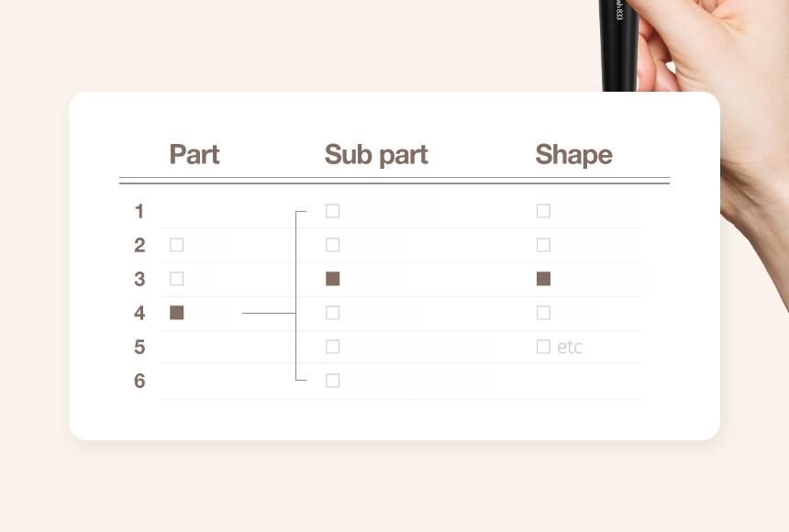Tick the Shape checkbox in row 4
The height and width of the screenshot is (532, 789).
pyautogui.click(x=543, y=313)
